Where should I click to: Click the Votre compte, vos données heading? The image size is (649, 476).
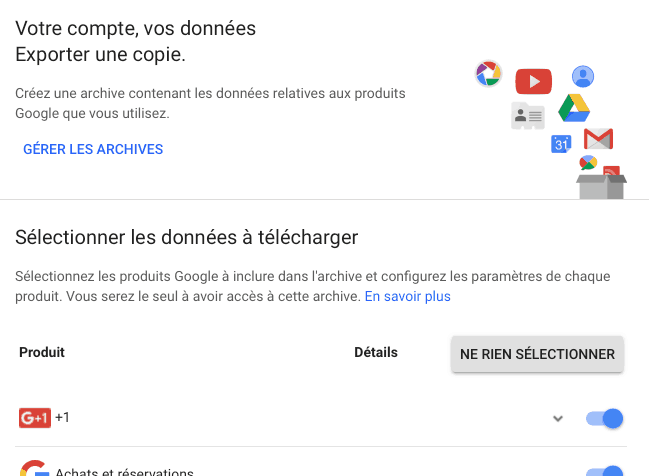pos(136,29)
